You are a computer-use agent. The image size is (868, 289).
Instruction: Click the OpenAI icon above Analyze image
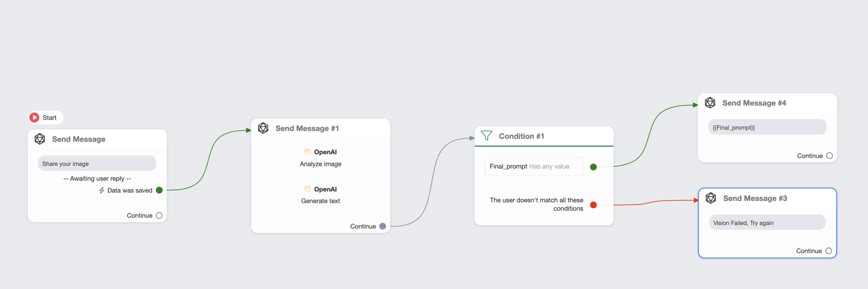point(307,152)
